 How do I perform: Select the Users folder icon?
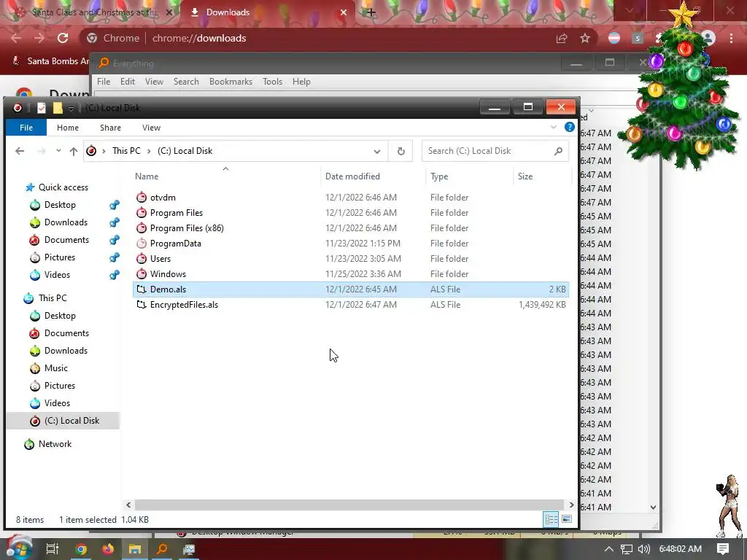click(x=141, y=259)
